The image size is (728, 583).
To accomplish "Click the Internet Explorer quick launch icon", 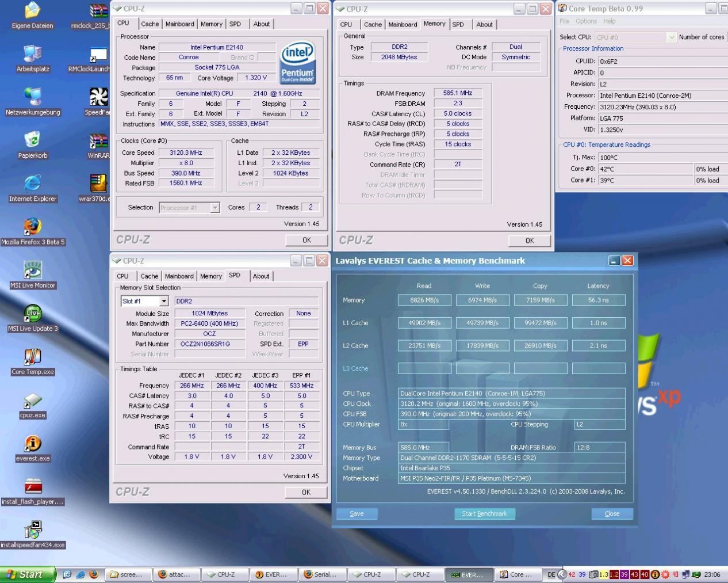I will point(81,574).
